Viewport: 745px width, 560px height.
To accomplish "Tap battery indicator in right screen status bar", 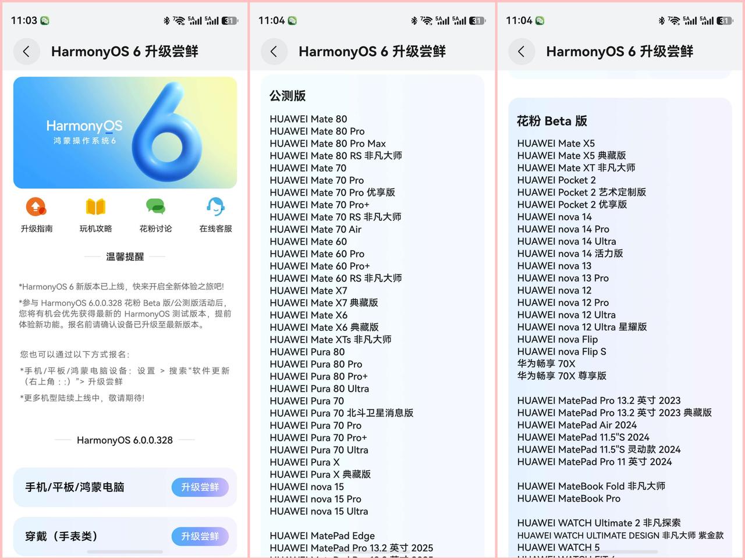I will (x=724, y=20).
